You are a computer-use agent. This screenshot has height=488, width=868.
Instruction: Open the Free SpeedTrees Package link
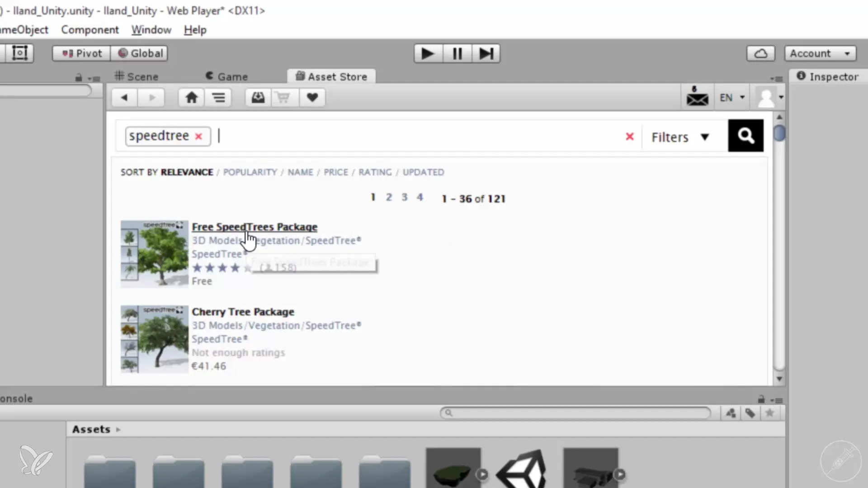[x=255, y=227]
